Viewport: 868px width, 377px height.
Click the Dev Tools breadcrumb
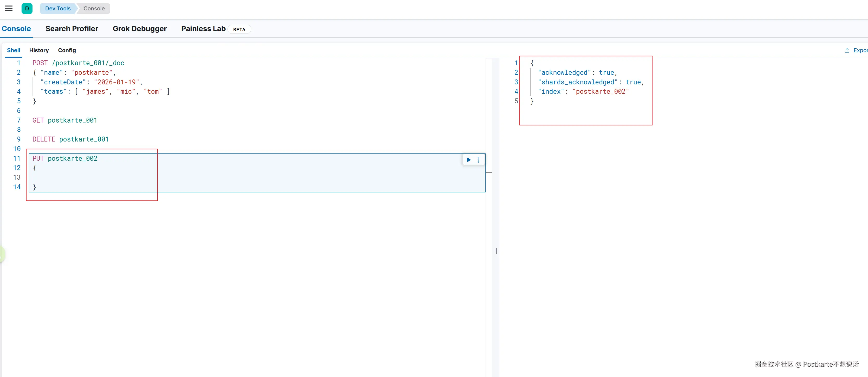[x=58, y=8]
